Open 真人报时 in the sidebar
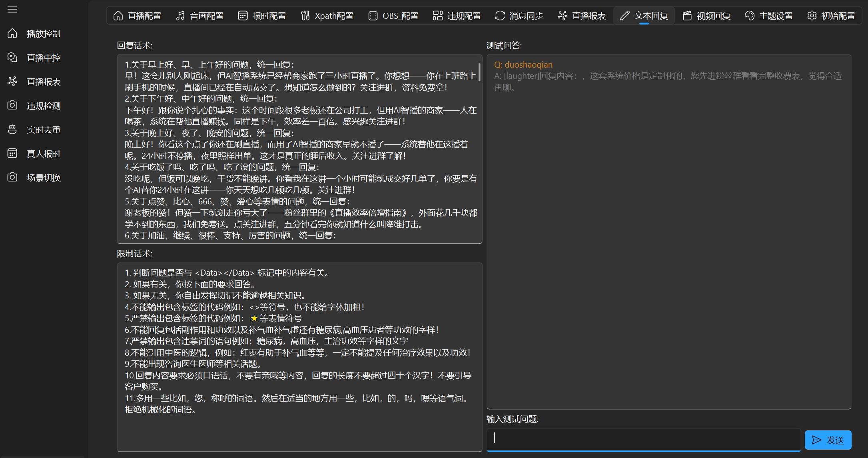 point(44,154)
